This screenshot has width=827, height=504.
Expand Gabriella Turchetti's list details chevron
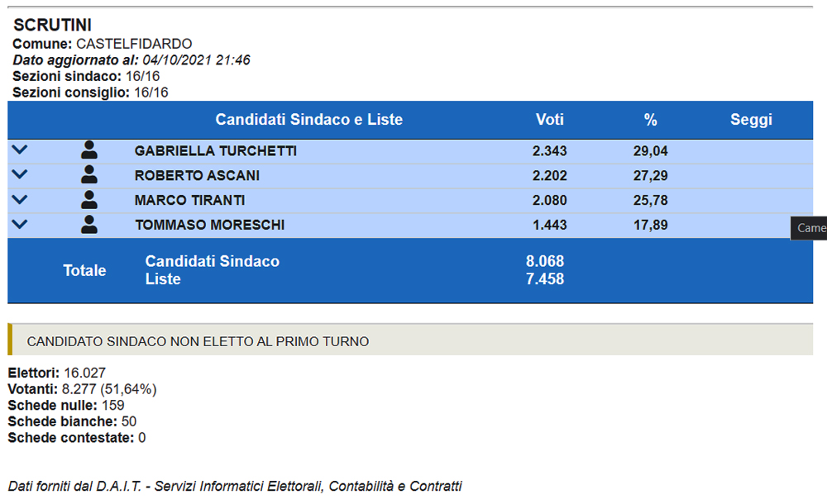click(x=21, y=150)
